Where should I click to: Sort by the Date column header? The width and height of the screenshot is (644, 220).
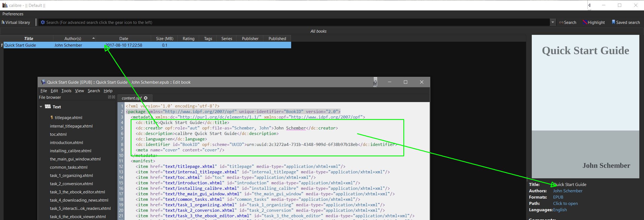point(123,38)
